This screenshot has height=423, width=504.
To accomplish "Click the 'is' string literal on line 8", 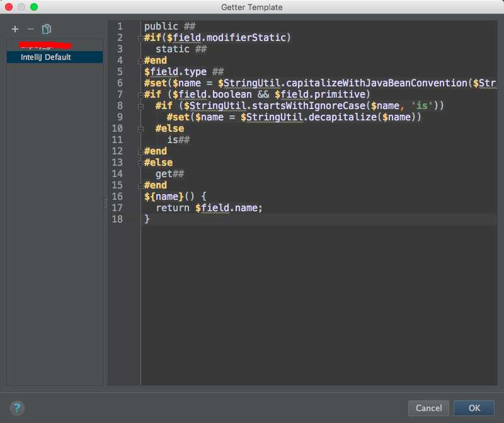I will pos(422,105).
